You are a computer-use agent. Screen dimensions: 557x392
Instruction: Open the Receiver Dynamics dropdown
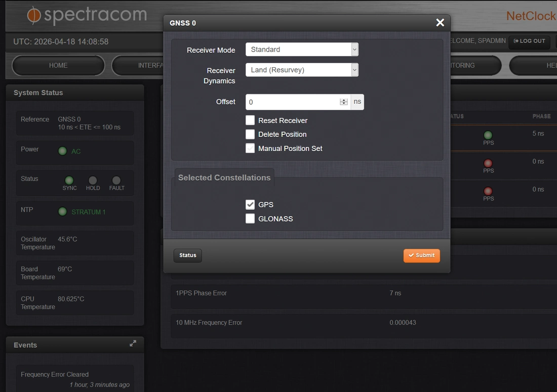(x=302, y=70)
